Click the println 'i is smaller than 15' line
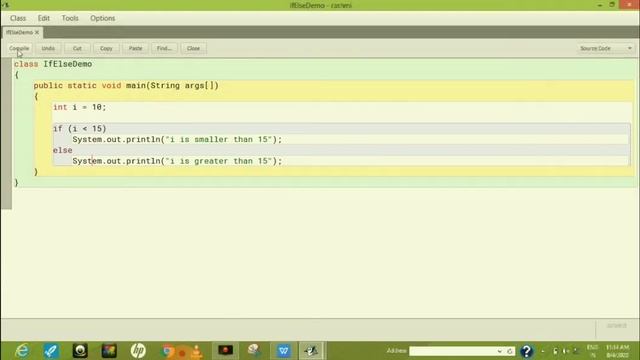The width and height of the screenshot is (640, 360). click(177, 140)
